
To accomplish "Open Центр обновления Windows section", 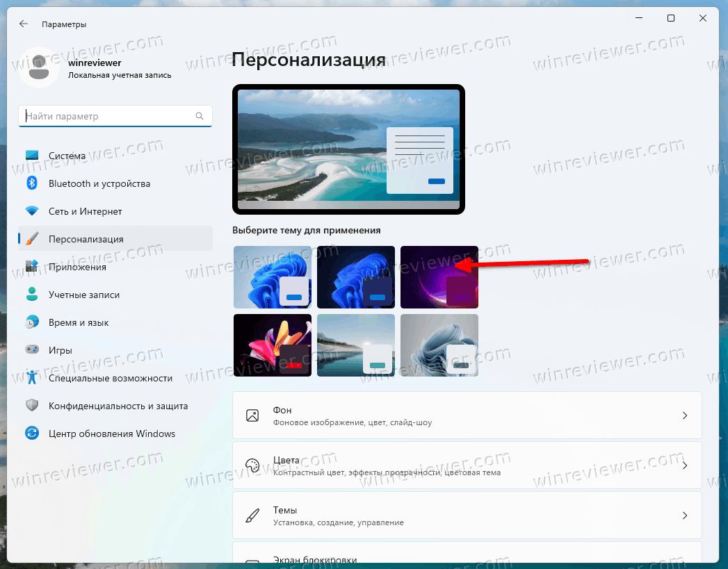I will 111,434.
